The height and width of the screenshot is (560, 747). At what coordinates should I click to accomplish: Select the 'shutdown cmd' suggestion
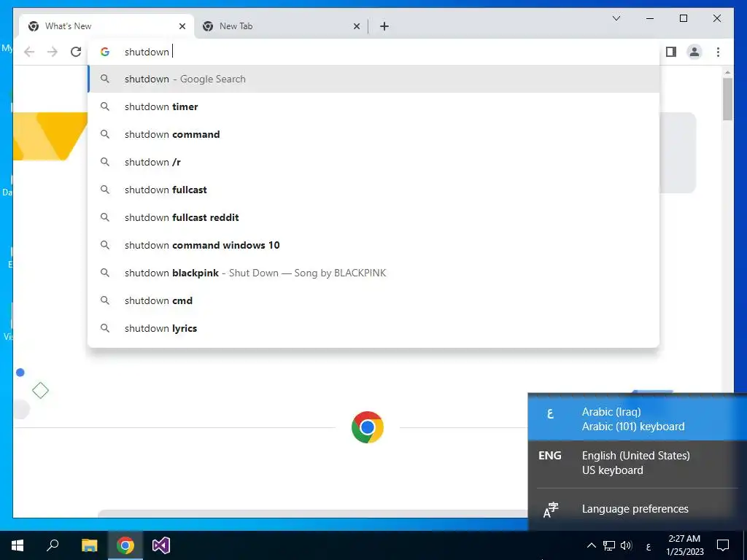click(374, 300)
